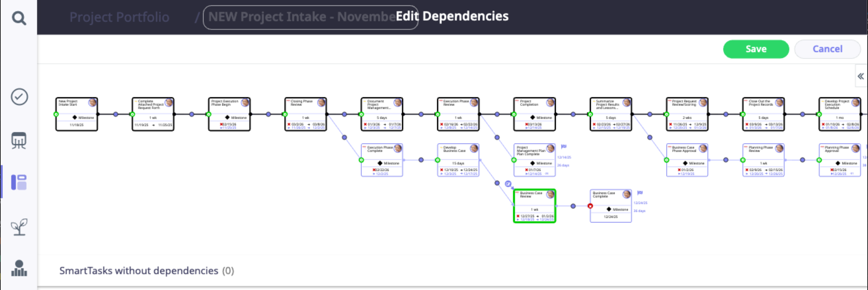Open the presentation board sidebar icon
This screenshot has width=868, height=290.
(x=19, y=140)
